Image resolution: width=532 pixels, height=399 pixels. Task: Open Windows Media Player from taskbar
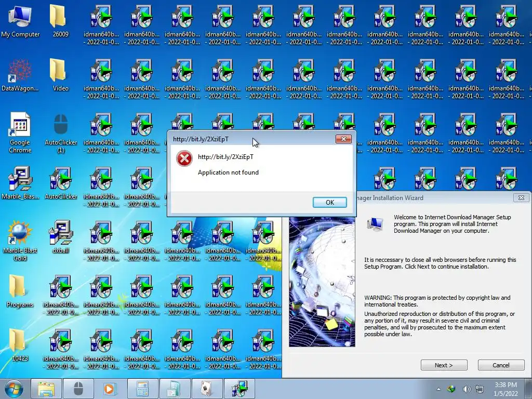pyautogui.click(x=110, y=389)
